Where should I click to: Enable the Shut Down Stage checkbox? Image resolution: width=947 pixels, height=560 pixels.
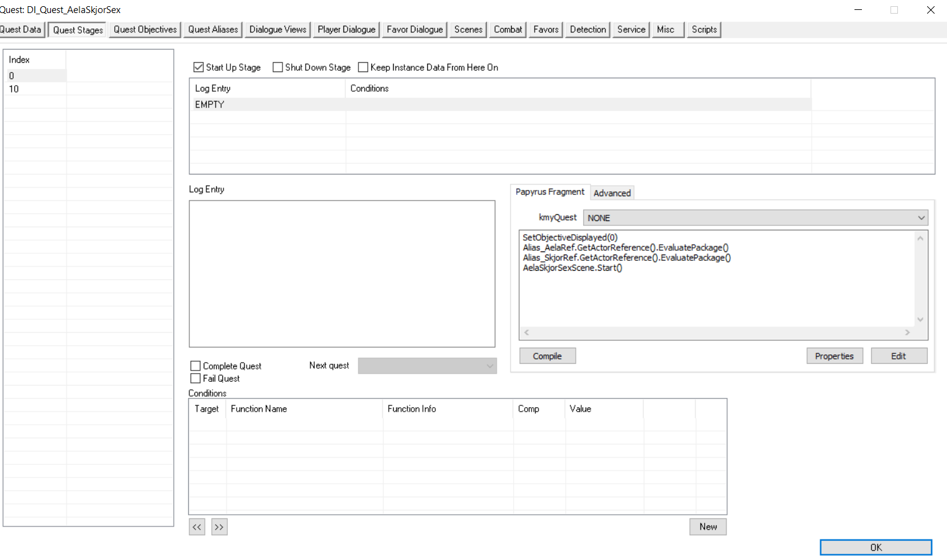(x=278, y=67)
